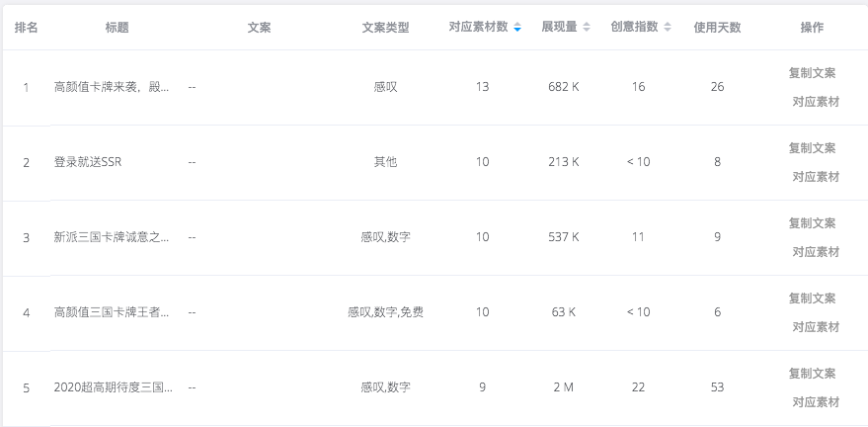Select title 登录就送SSR
The image size is (868, 427).
pyautogui.click(x=88, y=162)
